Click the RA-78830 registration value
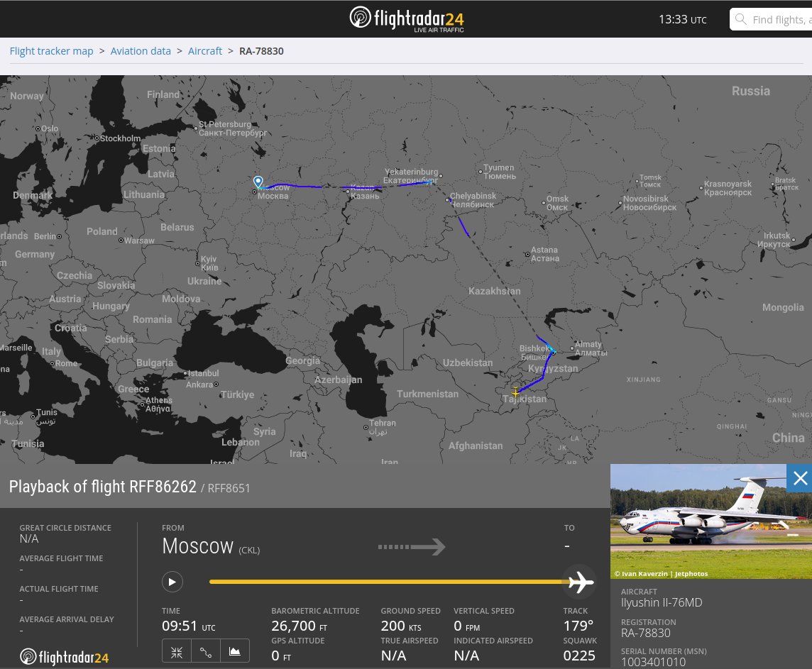The image size is (812, 669). pos(646,633)
